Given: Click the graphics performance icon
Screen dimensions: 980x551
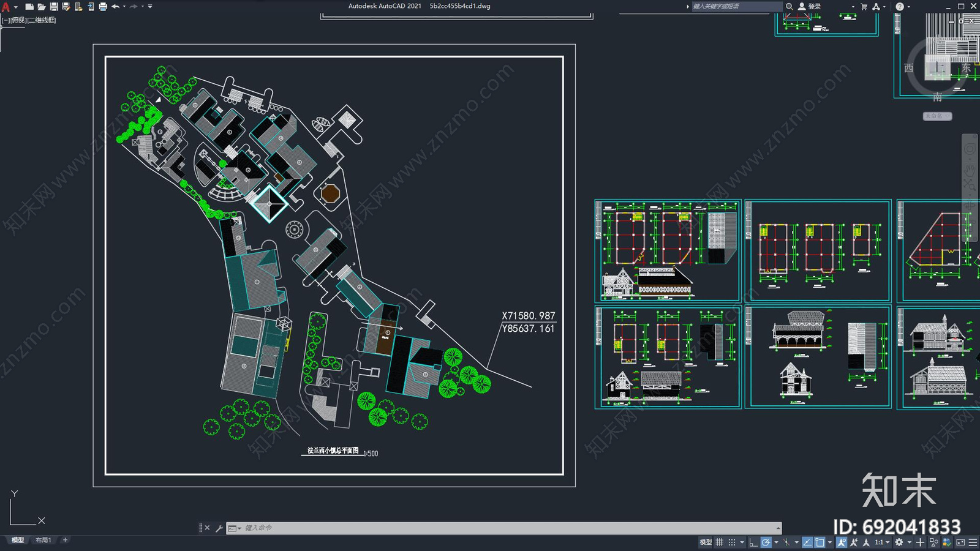Looking at the screenshot, I should [x=947, y=542].
